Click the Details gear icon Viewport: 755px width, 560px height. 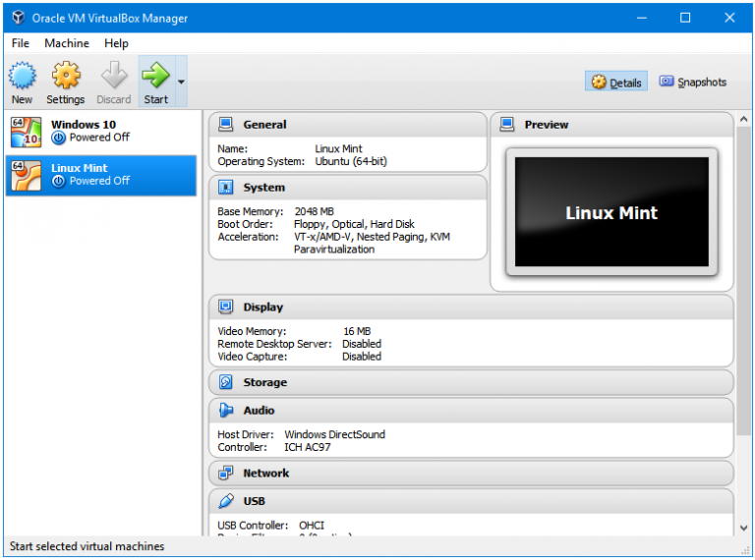[x=599, y=83]
